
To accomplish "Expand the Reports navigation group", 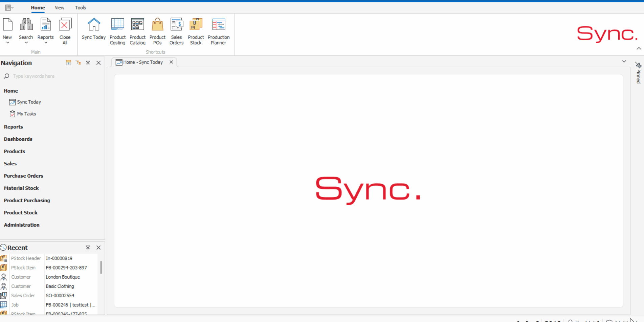I will [x=14, y=127].
